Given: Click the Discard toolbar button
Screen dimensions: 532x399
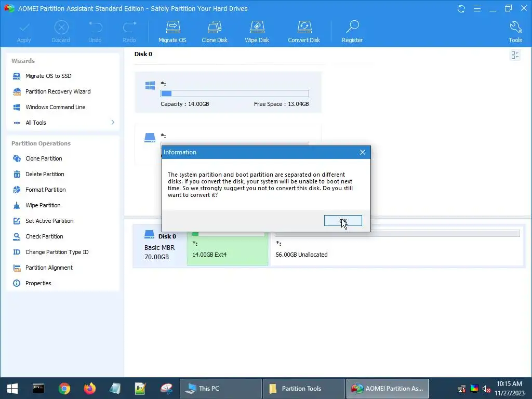Looking at the screenshot, I should [61, 32].
